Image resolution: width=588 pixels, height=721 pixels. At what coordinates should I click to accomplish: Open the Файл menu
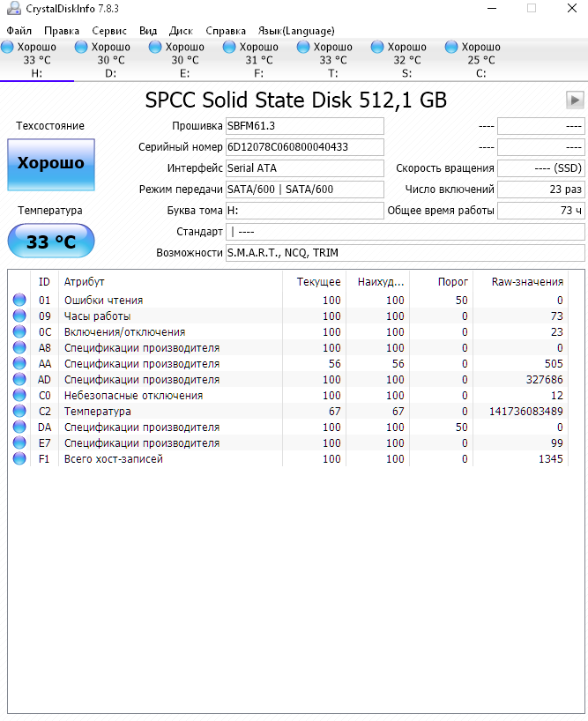click(x=19, y=30)
